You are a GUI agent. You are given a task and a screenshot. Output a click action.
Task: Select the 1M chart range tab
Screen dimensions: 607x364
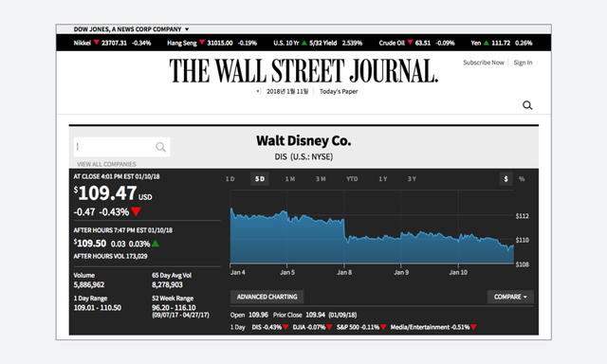coord(290,179)
